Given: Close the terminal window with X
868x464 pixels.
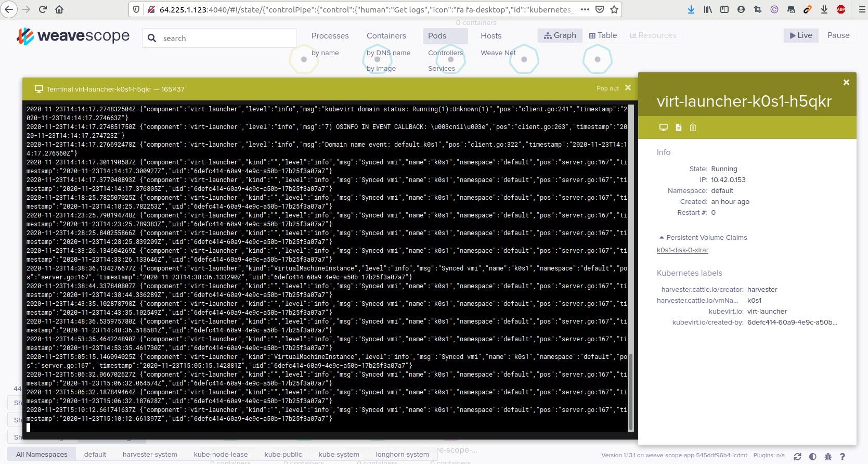Looking at the screenshot, I should point(628,88).
